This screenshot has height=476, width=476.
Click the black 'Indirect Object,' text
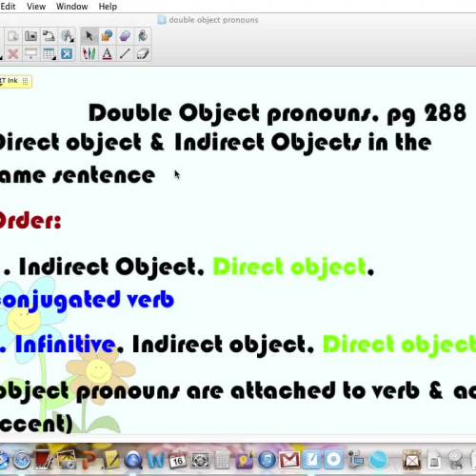click(111, 268)
